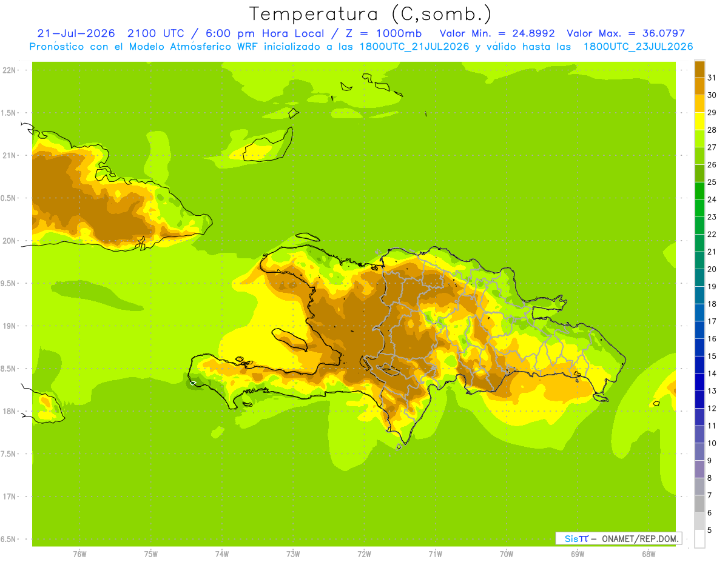Click the 'ONAMET/REP.DOM.' credit label
Screen dimensions: 728x562
click(639, 538)
